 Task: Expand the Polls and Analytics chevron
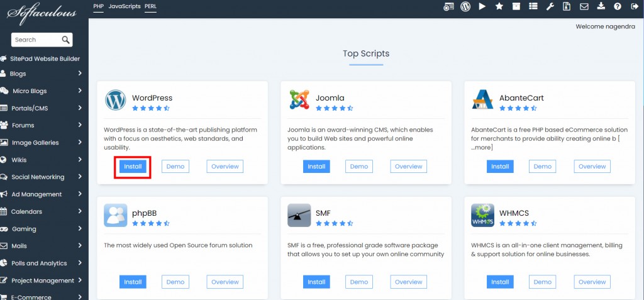point(80,263)
